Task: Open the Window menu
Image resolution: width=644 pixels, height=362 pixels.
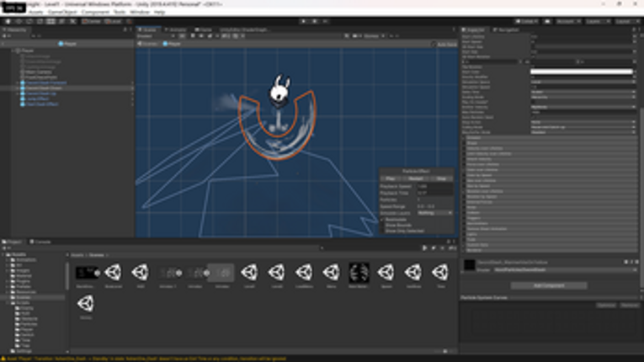Action: 140,13
